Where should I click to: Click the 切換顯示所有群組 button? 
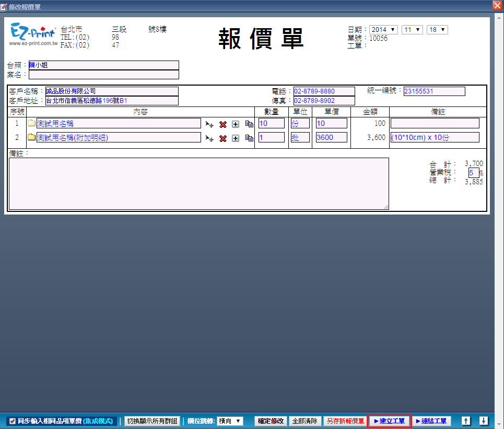tap(152, 421)
